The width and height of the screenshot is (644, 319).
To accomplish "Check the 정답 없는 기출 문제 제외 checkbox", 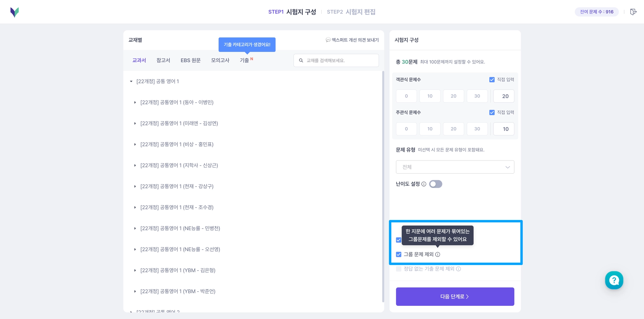I will pos(399,269).
